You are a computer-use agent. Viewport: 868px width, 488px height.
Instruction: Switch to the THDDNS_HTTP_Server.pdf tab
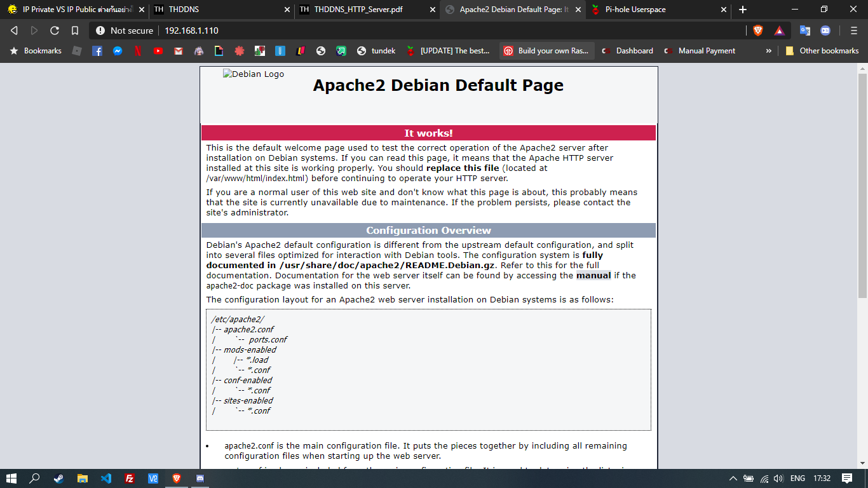[x=358, y=10]
